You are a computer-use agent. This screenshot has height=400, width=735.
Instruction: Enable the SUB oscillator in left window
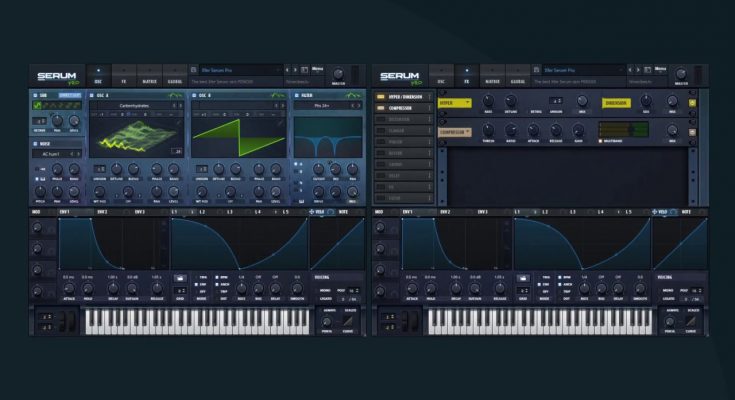tap(35, 95)
